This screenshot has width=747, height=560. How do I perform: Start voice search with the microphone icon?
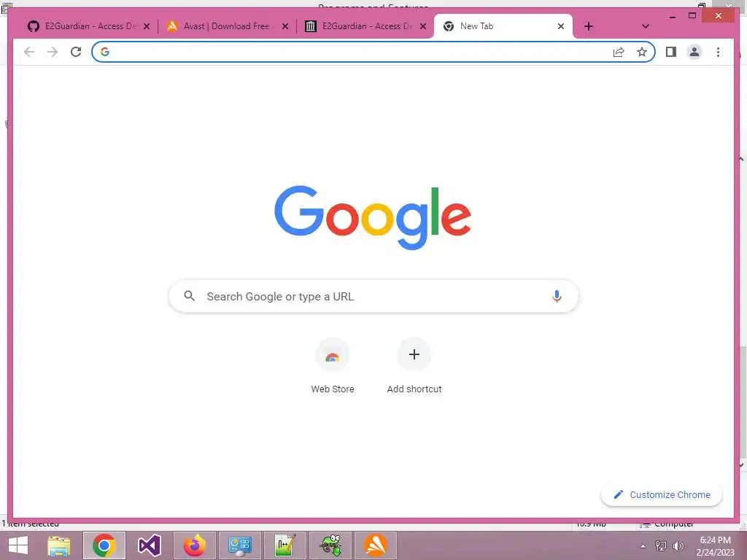click(557, 296)
